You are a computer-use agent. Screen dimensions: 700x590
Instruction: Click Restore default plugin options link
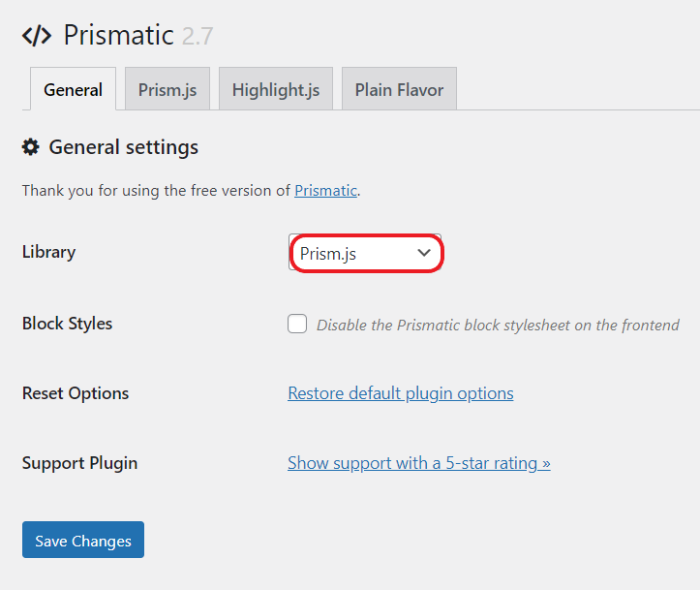pyautogui.click(x=401, y=393)
